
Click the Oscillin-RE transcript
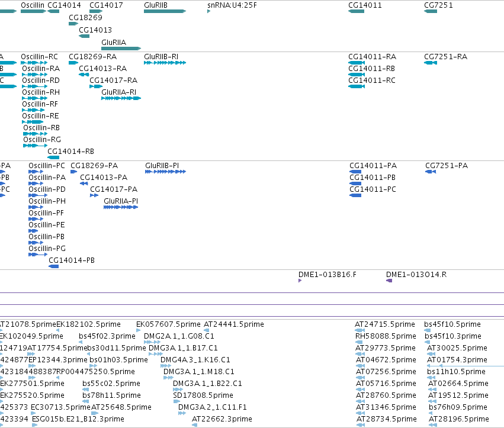click(33, 122)
